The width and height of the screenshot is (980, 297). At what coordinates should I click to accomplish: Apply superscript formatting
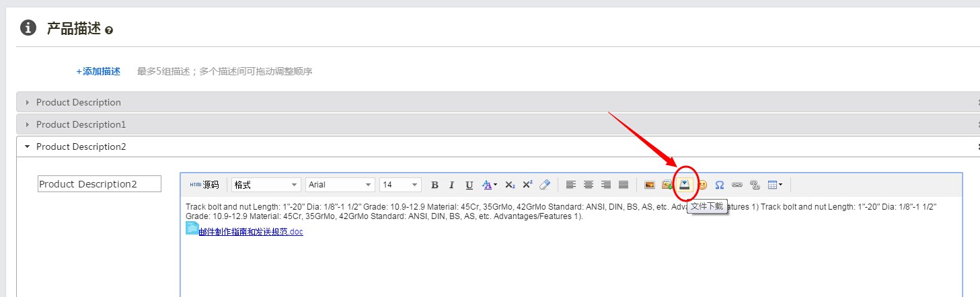(527, 185)
